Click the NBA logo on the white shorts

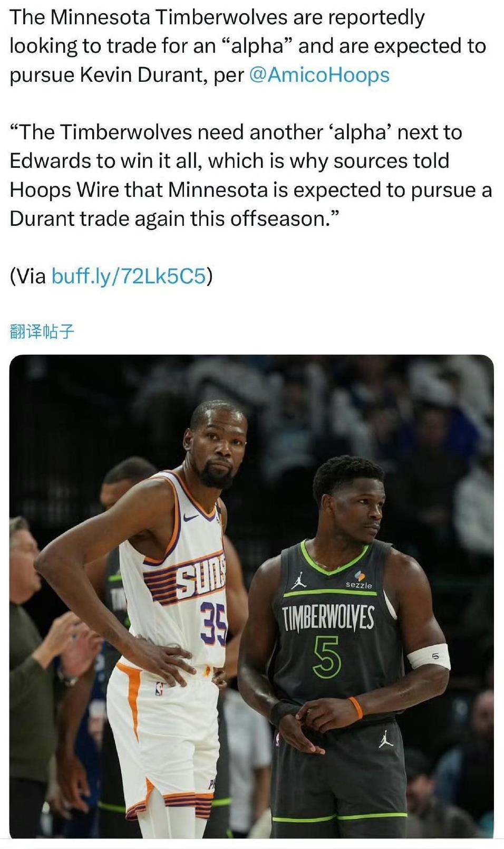pos(159,688)
